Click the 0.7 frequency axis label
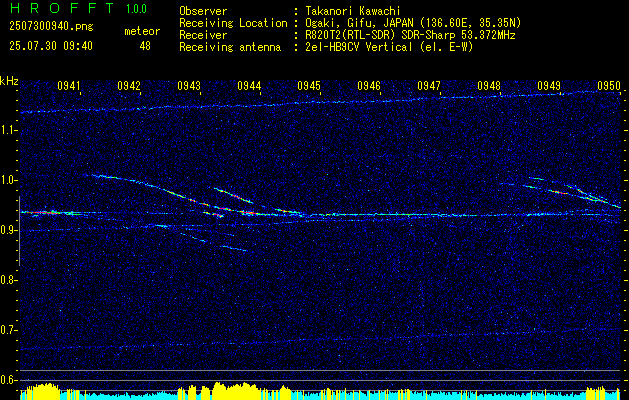 (x=8, y=330)
